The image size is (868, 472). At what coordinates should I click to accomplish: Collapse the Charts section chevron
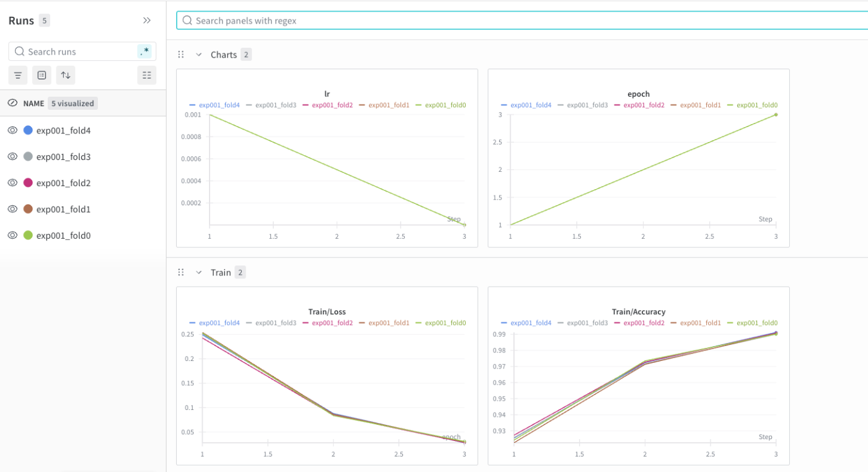pyautogui.click(x=199, y=55)
